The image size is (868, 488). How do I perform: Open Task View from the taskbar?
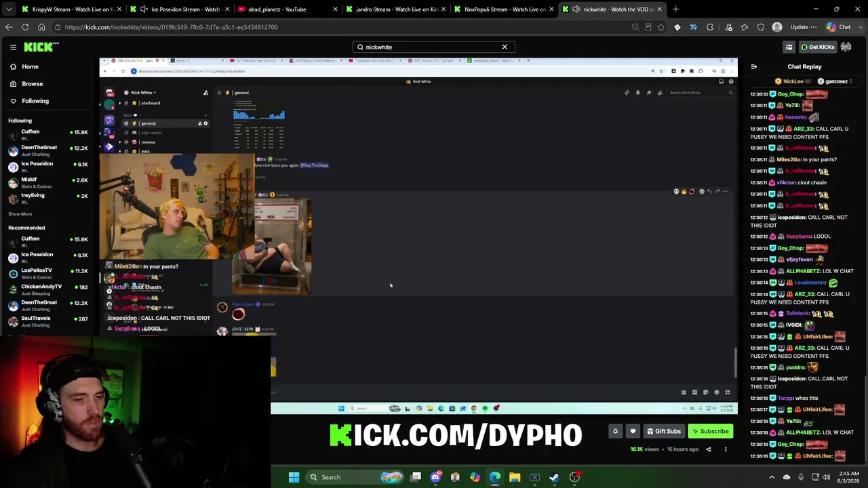416,477
